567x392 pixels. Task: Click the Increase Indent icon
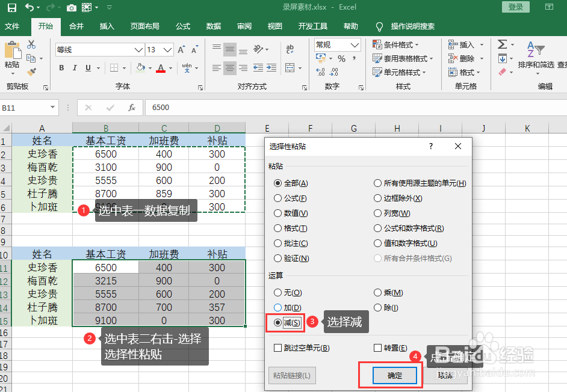pos(271,67)
